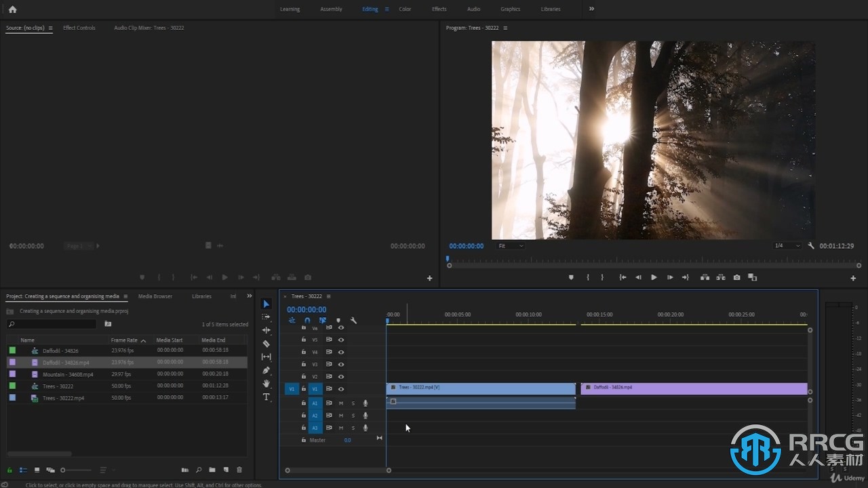The width and height of the screenshot is (868, 488).
Task: Select Mountain - 34608.mp4 clip row
Action: pos(126,374)
